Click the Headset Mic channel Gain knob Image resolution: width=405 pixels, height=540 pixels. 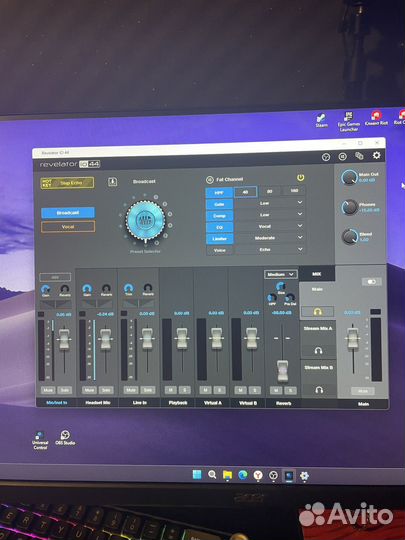[87, 289]
